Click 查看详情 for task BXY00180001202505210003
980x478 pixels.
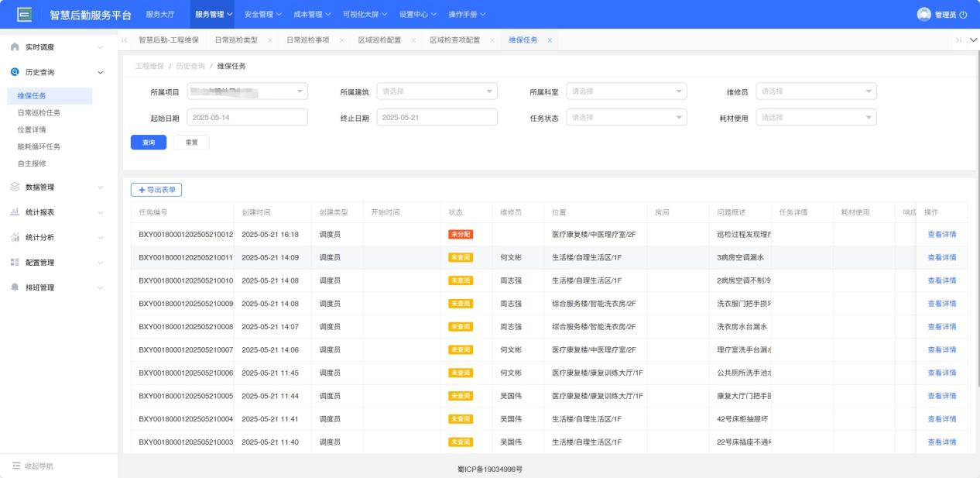click(x=942, y=442)
